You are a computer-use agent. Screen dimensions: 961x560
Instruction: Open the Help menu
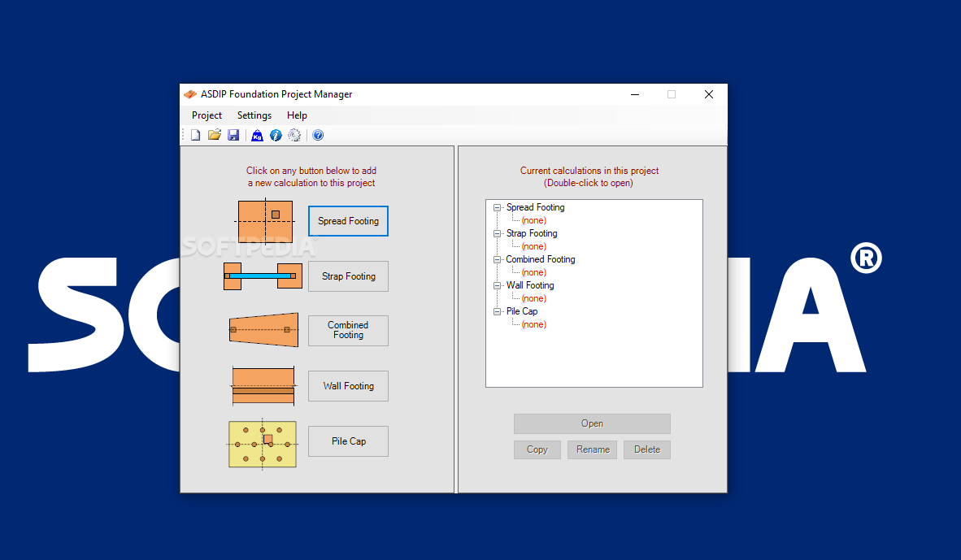tap(298, 115)
